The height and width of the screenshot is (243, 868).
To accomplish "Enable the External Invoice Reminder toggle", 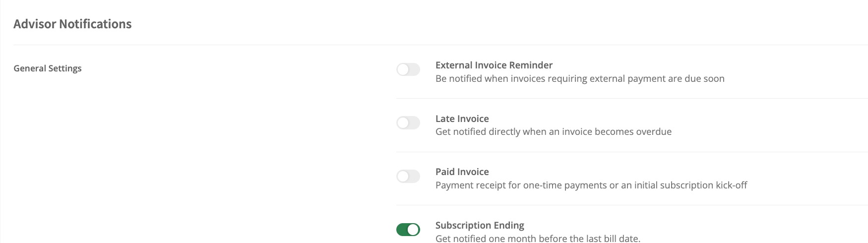I will (408, 69).
